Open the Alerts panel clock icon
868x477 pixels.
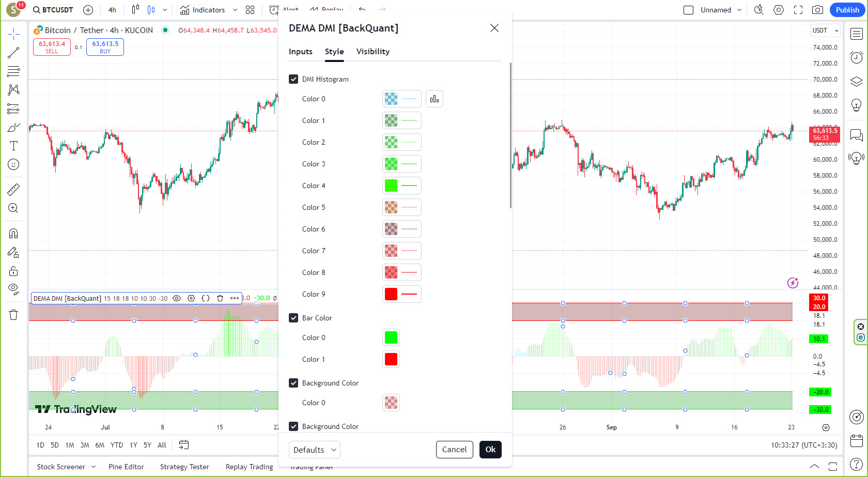point(856,57)
